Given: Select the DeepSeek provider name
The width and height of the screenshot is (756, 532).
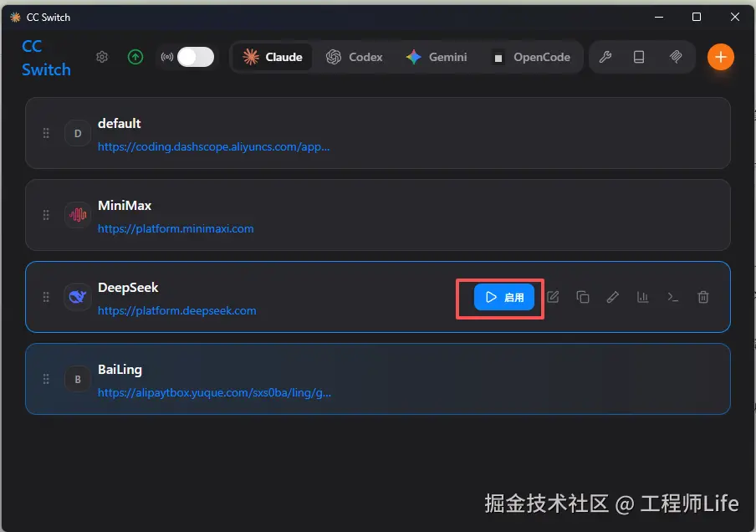Looking at the screenshot, I should tap(128, 288).
